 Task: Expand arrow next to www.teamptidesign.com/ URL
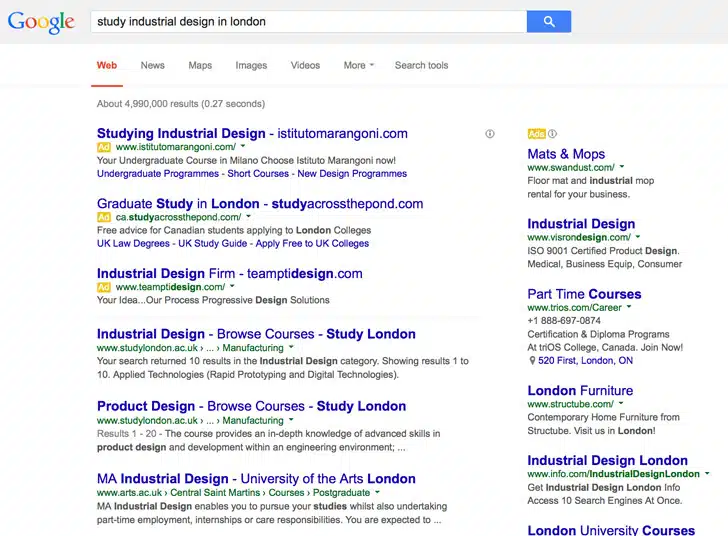pyautogui.click(x=232, y=286)
